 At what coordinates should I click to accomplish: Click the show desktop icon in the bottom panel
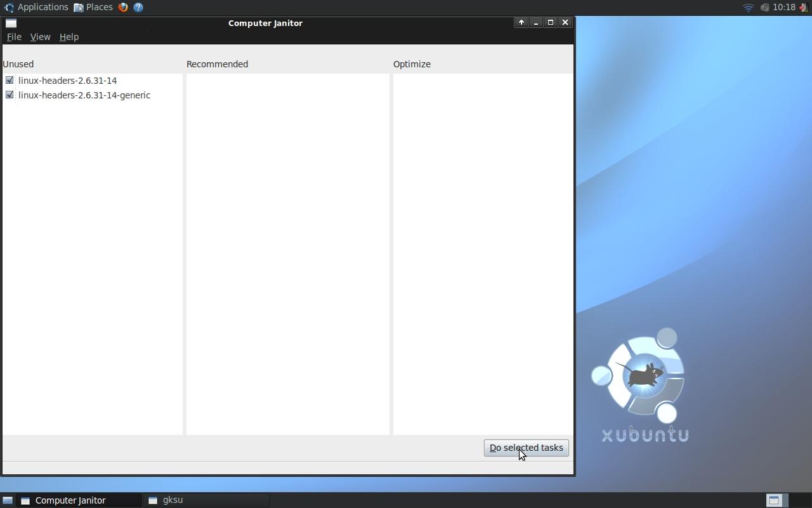point(8,500)
